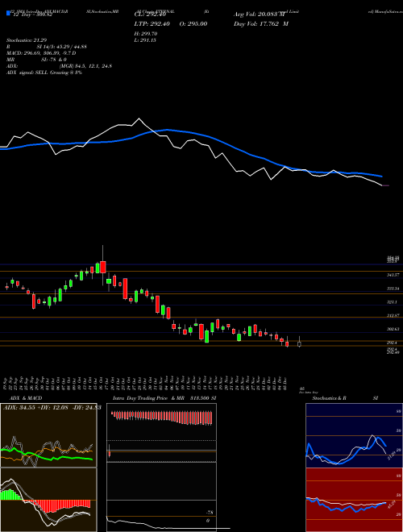This screenshot has width=403, height=532.
Task: Click the MACD histogram green bars
Action: (10, 494)
